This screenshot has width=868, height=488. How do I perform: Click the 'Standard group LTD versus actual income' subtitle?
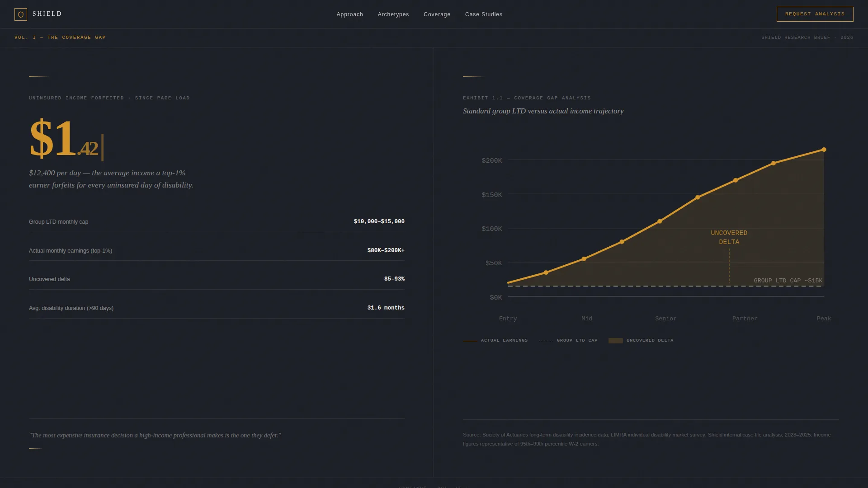point(543,111)
